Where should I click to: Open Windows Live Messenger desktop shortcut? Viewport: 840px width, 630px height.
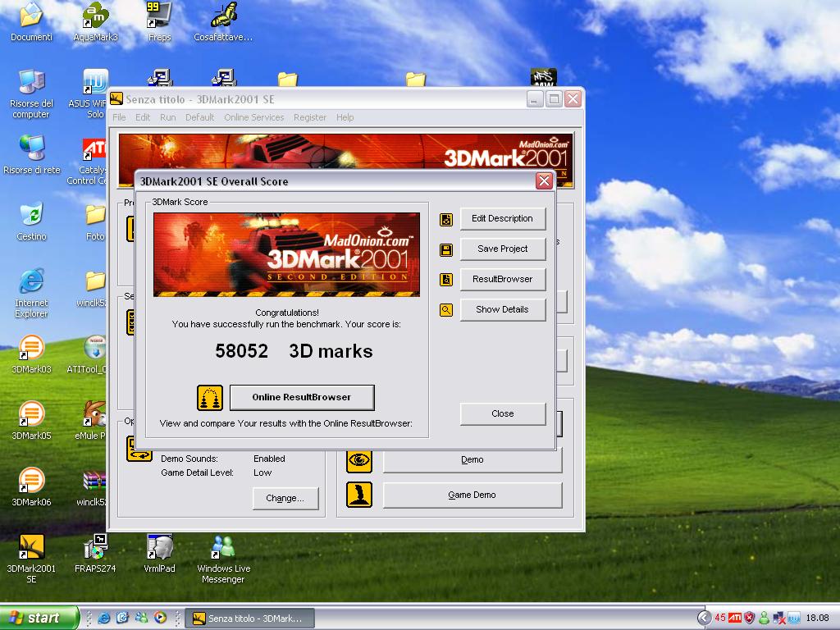(223, 558)
